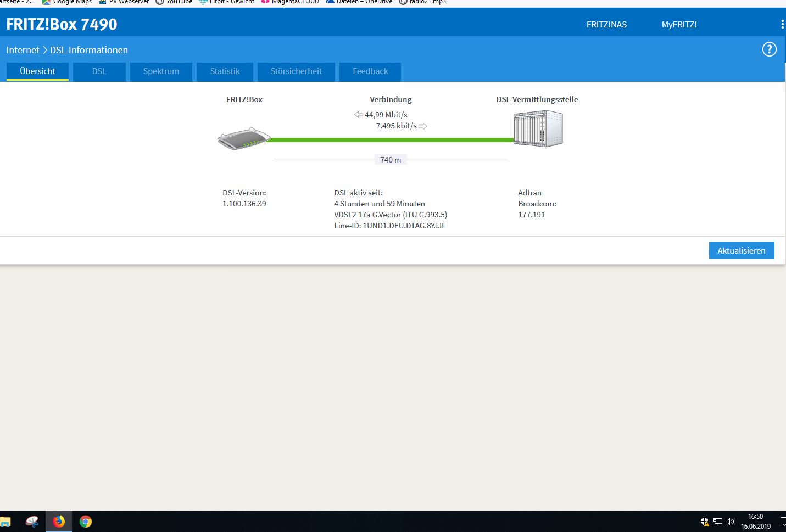Viewport: 786px width, 532px height.
Task: Click the volume tray icon
Action: (x=731, y=522)
